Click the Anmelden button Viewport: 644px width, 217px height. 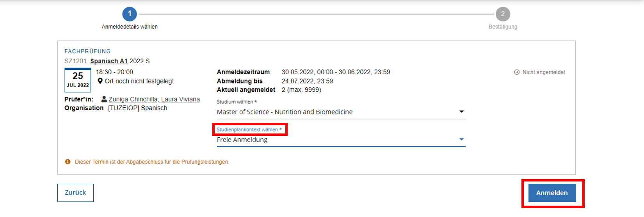click(x=552, y=193)
